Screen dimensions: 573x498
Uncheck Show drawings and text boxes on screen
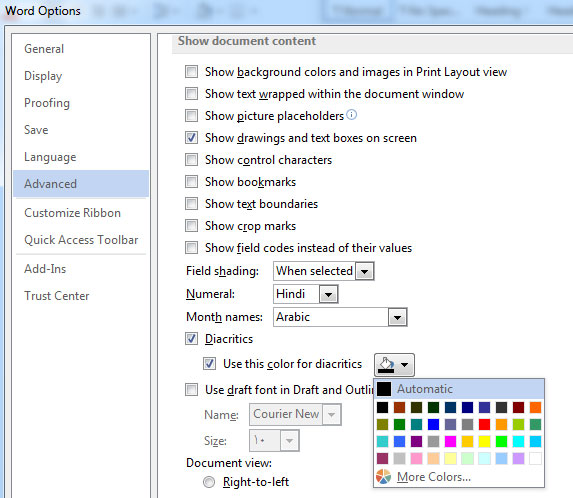(191, 138)
